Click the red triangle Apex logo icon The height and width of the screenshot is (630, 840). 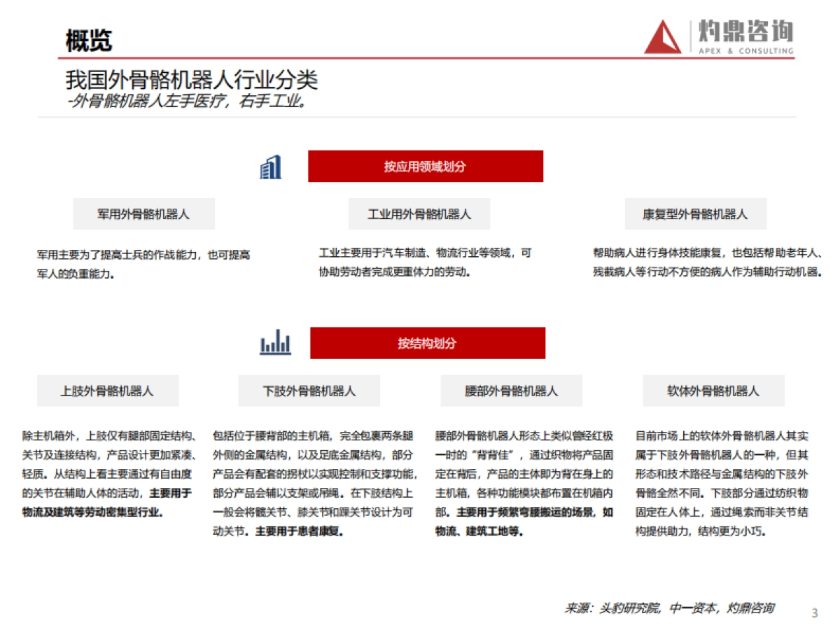pyautogui.click(x=662, y=37)
